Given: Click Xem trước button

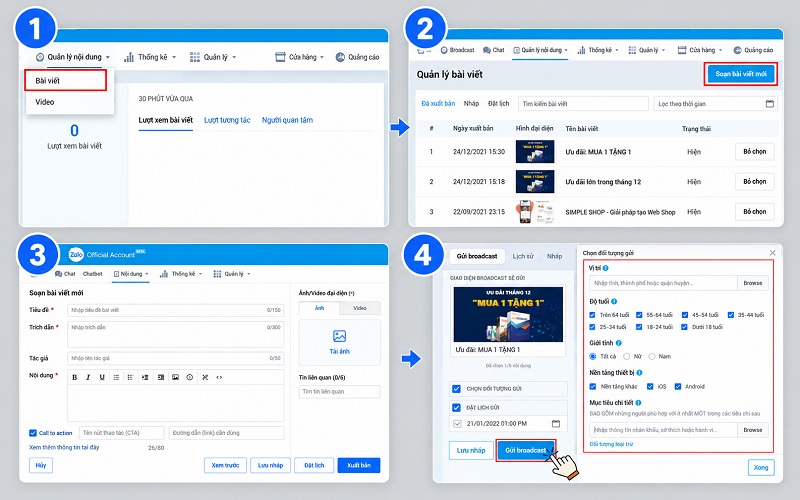Looking at the screenshot, I should click(225, 465).
